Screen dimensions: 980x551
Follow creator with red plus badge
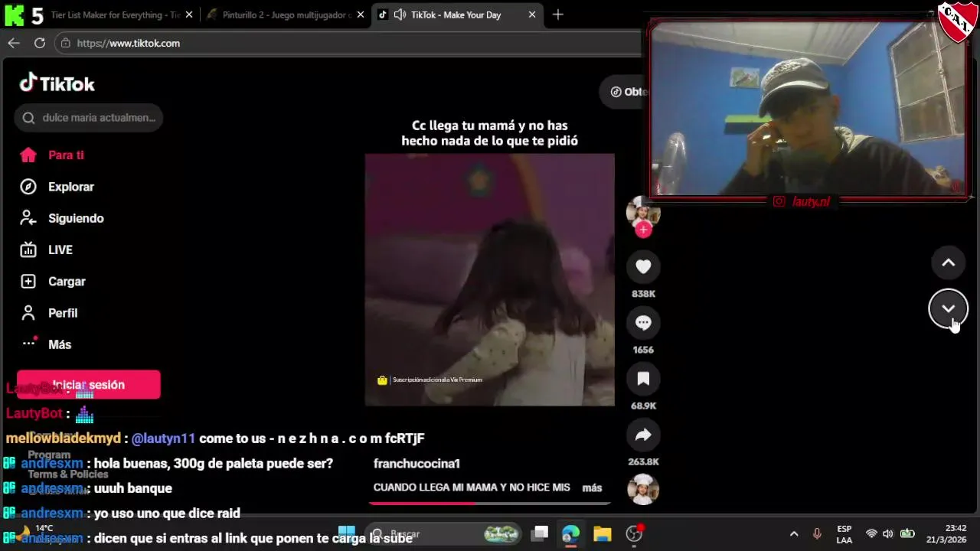pyautogui.click(x=643, y=230)
